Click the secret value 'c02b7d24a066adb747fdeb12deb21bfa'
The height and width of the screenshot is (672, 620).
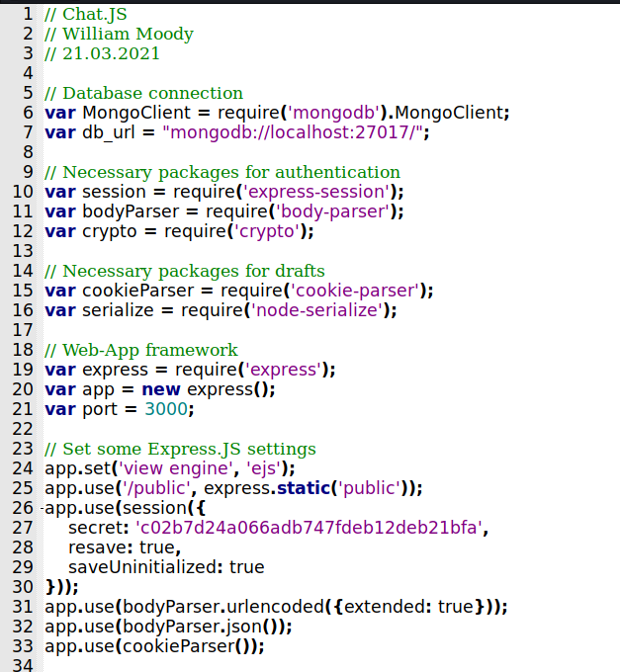tap(309, 528)
